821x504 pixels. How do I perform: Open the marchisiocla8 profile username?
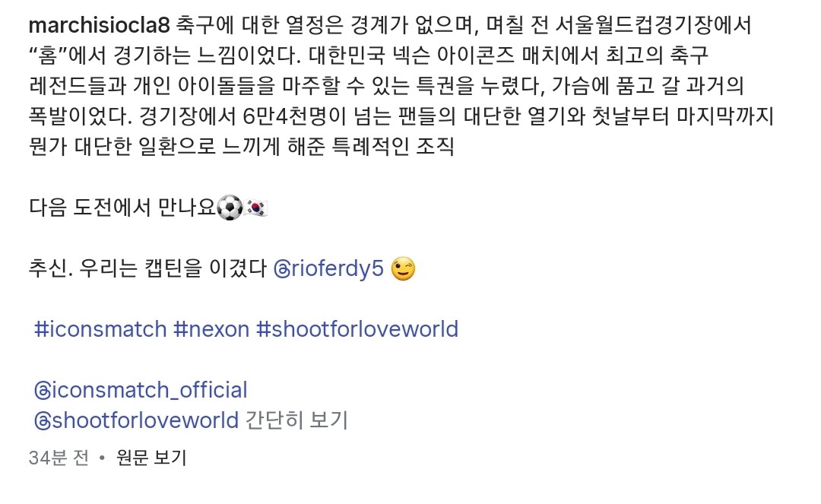click(100, 25)
